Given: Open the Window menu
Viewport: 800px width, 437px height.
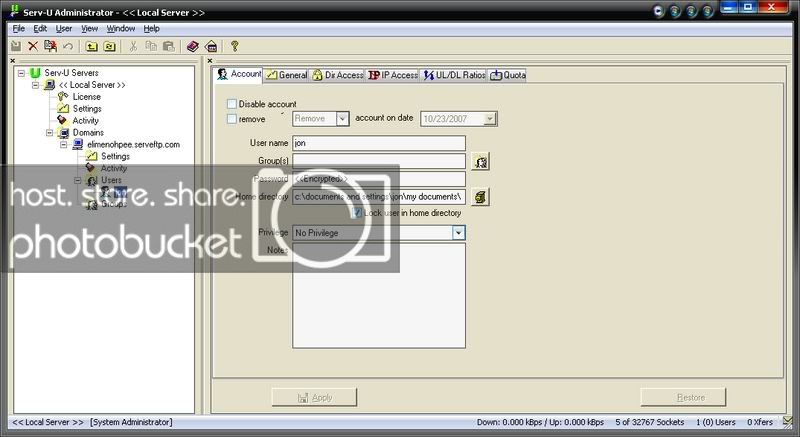Looking at the screenshot, I should pos(120,29).
